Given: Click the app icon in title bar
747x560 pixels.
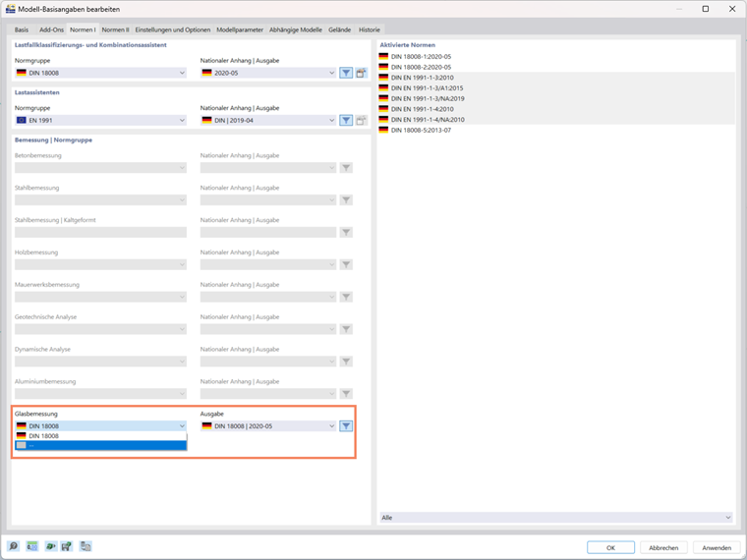Looking at the screenshot, I should [10, 9].
